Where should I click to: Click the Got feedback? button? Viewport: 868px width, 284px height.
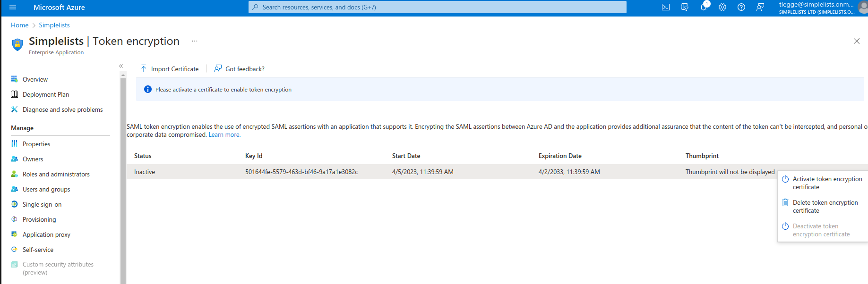239,69
